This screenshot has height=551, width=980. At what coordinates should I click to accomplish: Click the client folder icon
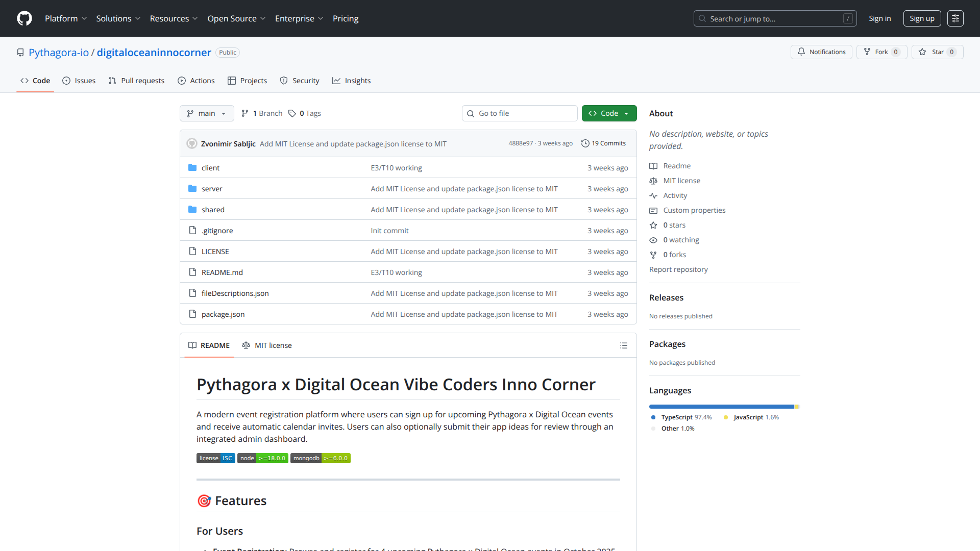tap(193, 167)
